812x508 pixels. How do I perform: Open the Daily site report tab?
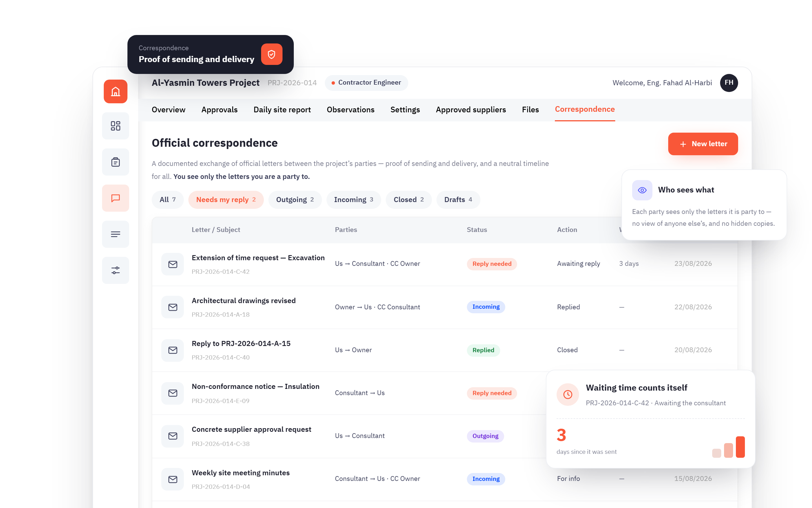(x=282, y=110)
